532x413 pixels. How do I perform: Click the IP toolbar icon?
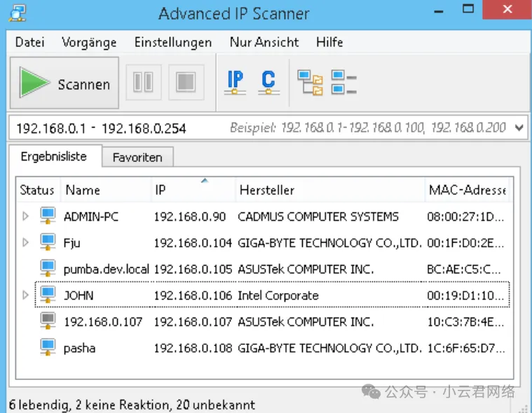tap(235, 83)
